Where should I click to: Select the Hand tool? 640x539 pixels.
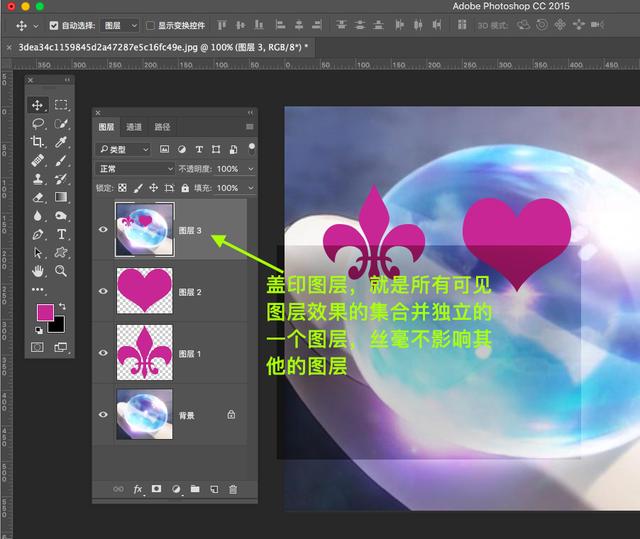click(x=38, y=271)
